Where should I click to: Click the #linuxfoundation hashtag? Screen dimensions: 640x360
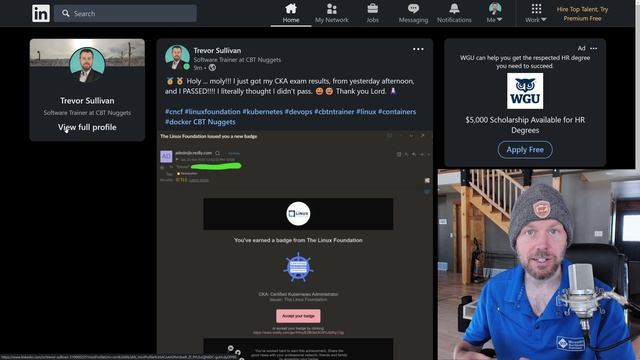tap(212, 111)
